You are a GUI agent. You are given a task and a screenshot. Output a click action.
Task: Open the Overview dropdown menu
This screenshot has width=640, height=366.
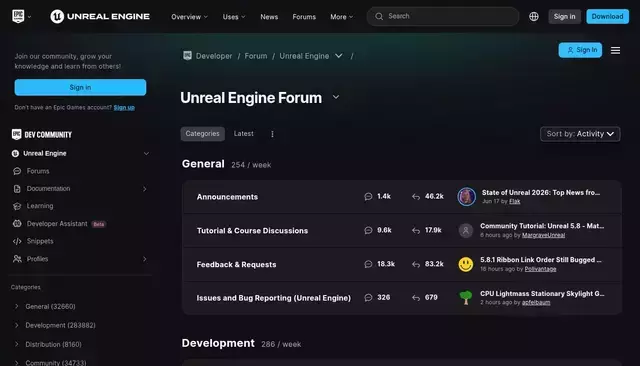189,17
